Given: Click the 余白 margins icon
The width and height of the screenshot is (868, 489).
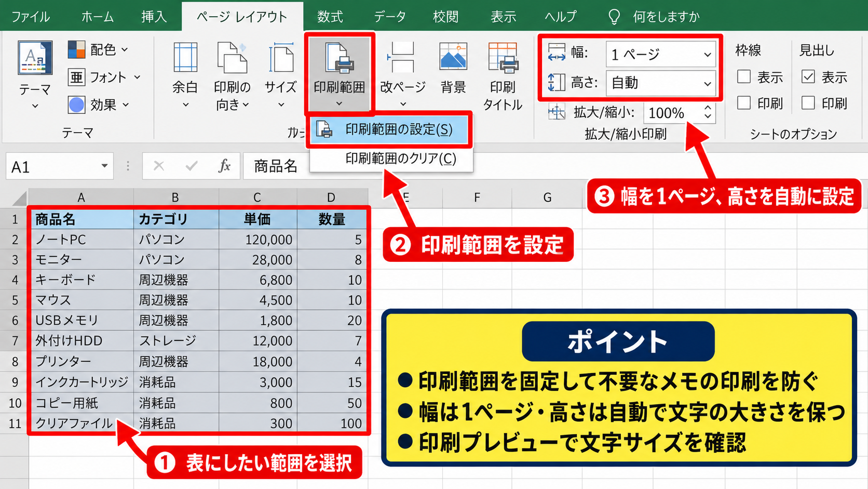Looking at the screenshot, I should tap(185, 58).
